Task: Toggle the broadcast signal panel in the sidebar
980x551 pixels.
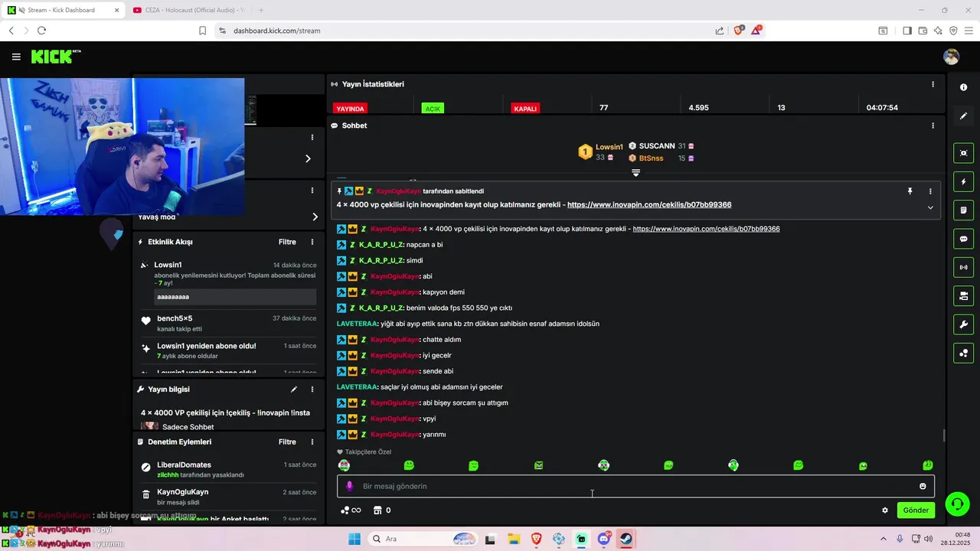Action: [x=963, y=267]
